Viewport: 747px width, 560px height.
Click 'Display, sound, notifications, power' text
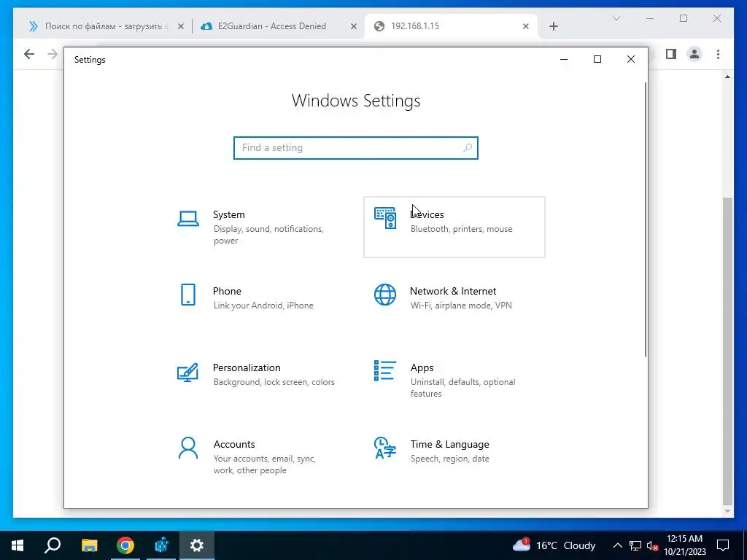[268, 235]
